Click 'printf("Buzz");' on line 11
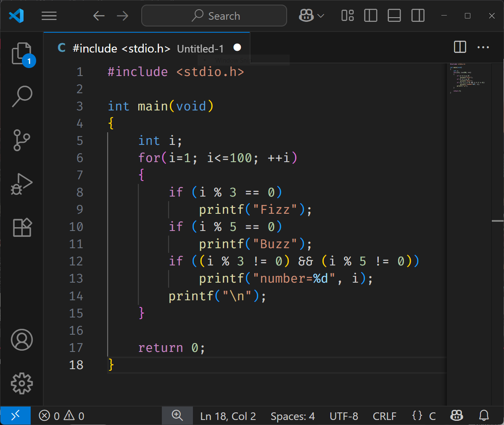Viewport: 504px width, 425px height. click(255, 244)
